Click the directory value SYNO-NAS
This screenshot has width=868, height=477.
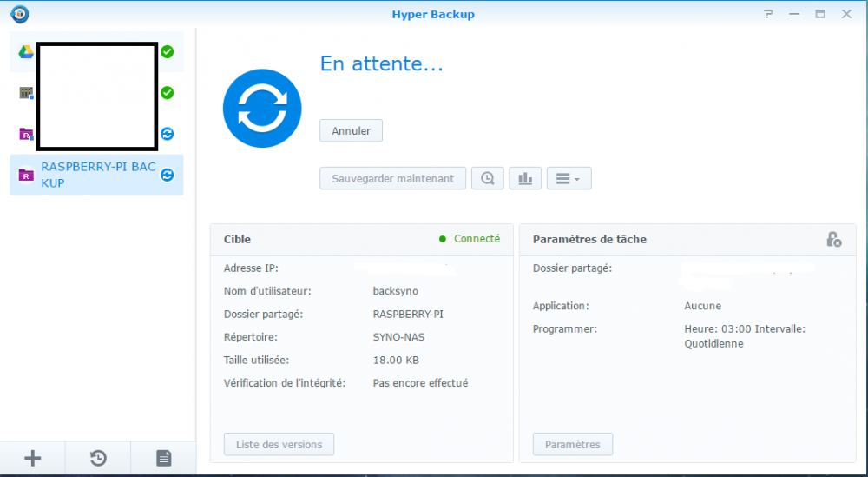(x=399, y=337)
